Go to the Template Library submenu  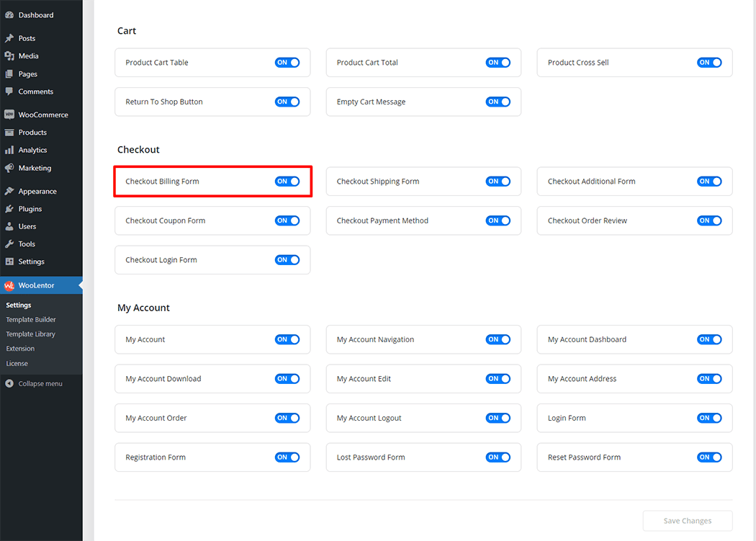point(30,334)
